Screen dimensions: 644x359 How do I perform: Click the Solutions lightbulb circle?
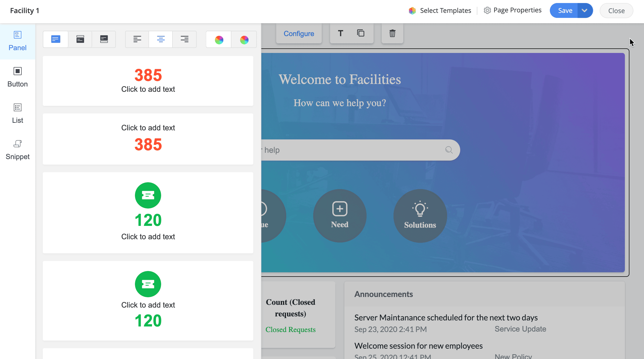(420, 216)
